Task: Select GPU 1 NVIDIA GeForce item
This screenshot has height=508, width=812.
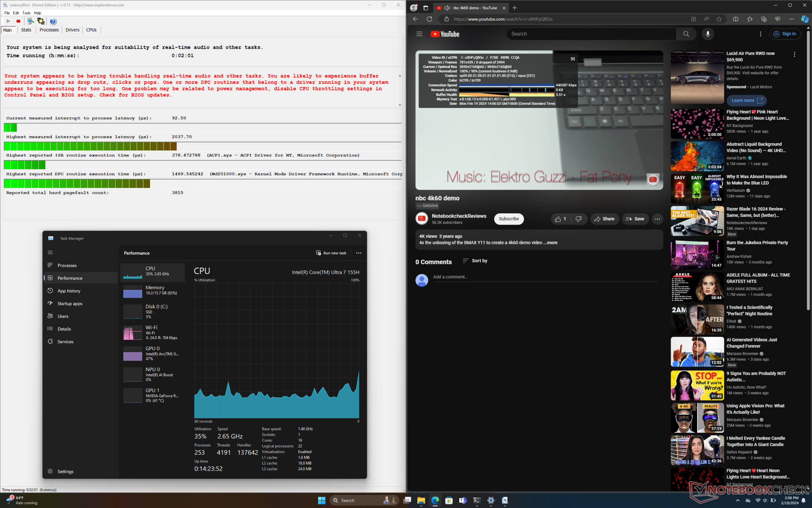Action: [152, 395]
